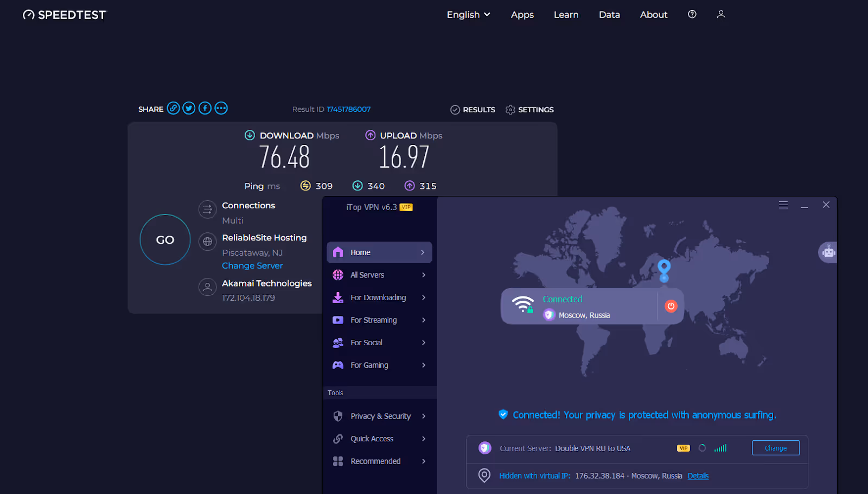
Task: Open For Social servers
Action: point(379,343)
